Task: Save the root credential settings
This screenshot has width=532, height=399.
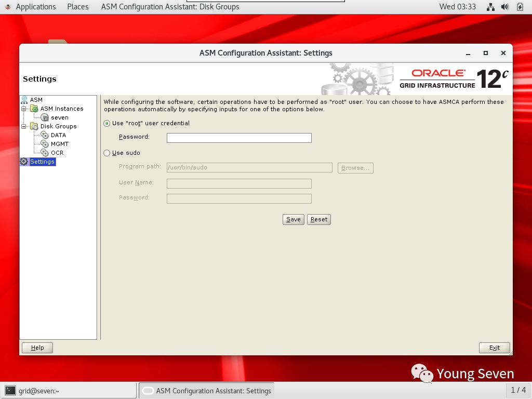Action: [293, 219]
